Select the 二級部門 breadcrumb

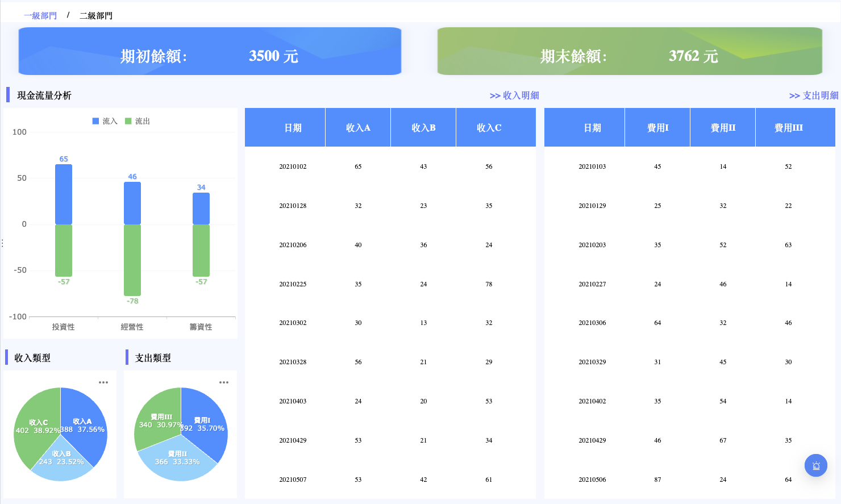pyautogui.click(x=96, y=15)
